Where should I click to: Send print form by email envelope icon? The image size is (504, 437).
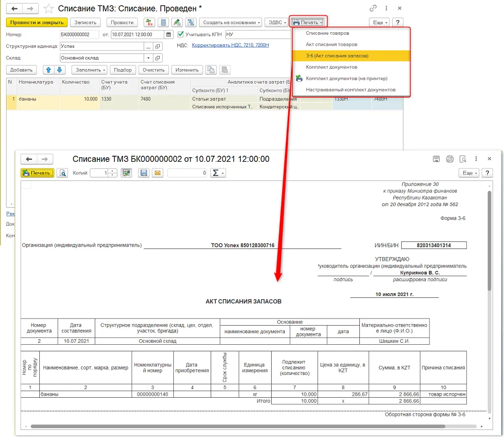coord(157,173)
